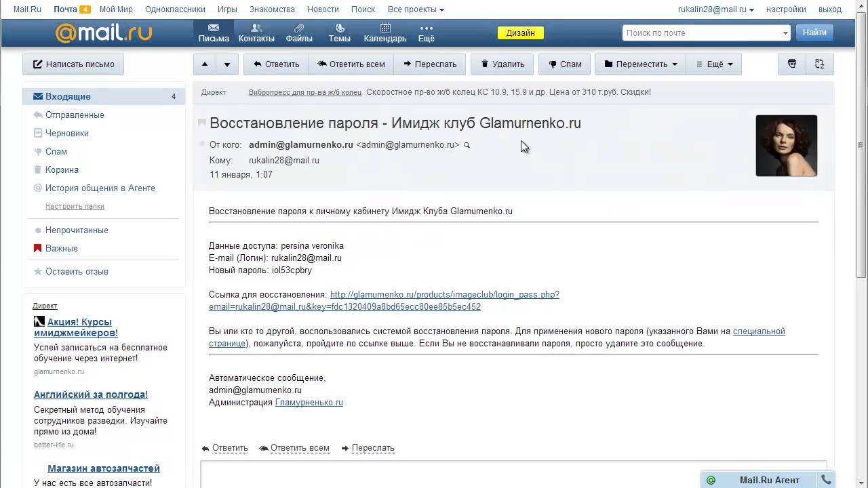Expand the Все проекты dropdown
The image size is (868, 488).
click(416, 9)
